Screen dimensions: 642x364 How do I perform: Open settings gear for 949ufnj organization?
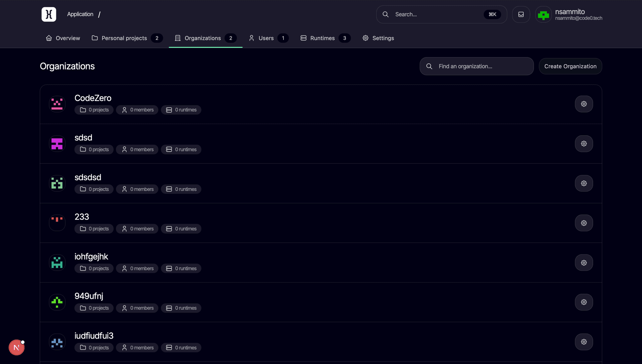583,302
